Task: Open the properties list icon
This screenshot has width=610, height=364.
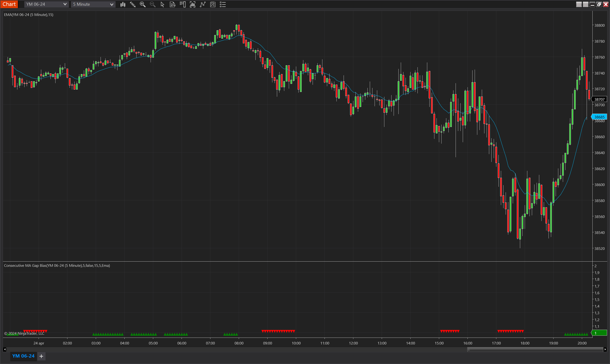Action: [223, 4]
